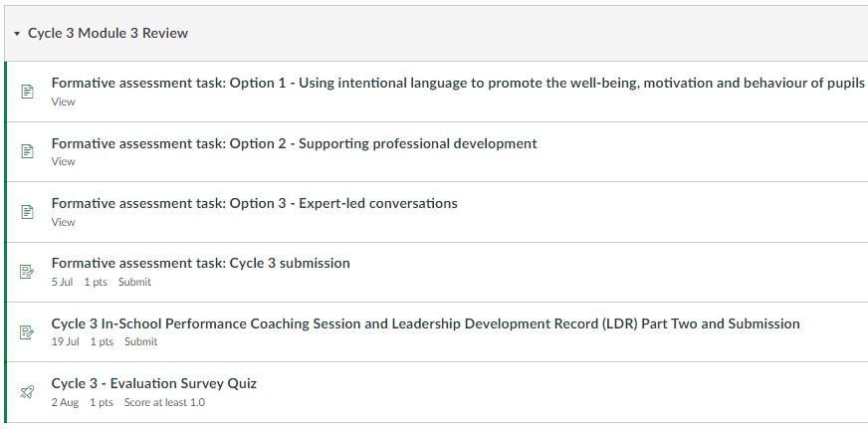Click the Cycle 3 Module 3 Review header title
Screen dimensions: 868x429
108,33
